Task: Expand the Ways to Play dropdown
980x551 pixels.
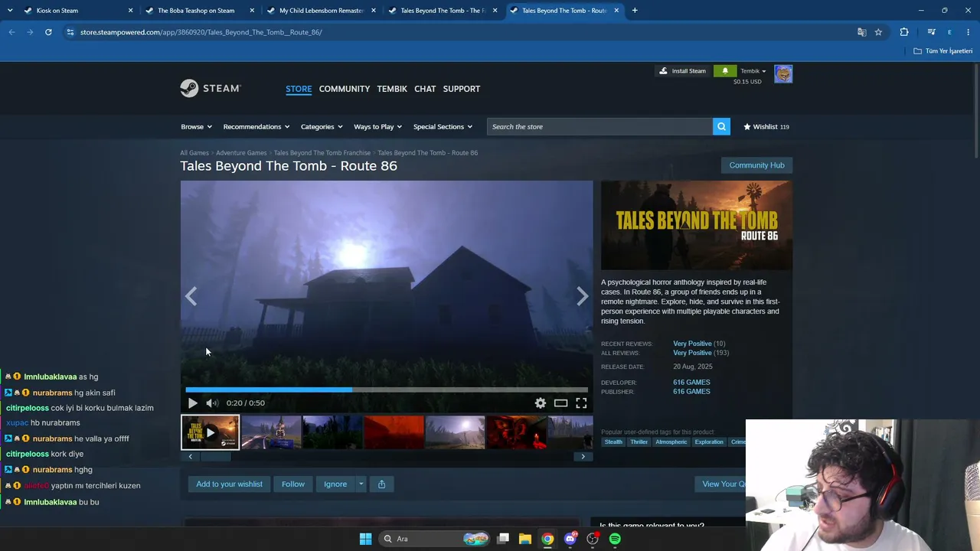Action: click(378, 127)
